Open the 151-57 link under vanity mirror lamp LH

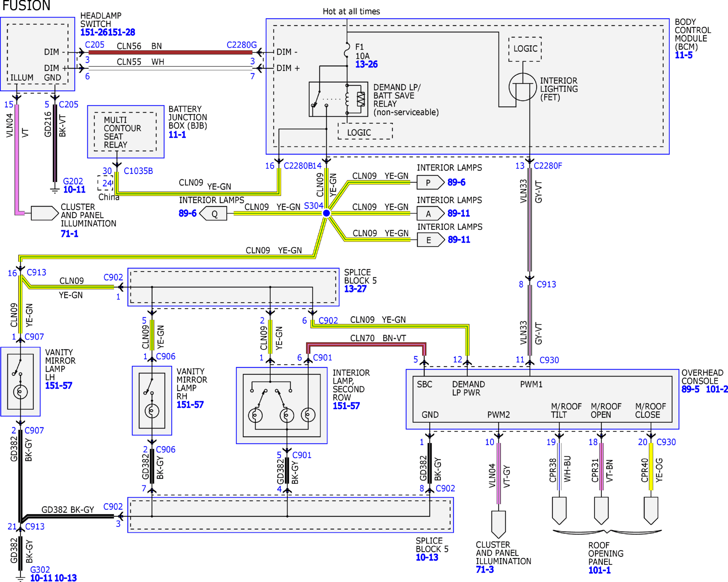(x=59, y=386)
